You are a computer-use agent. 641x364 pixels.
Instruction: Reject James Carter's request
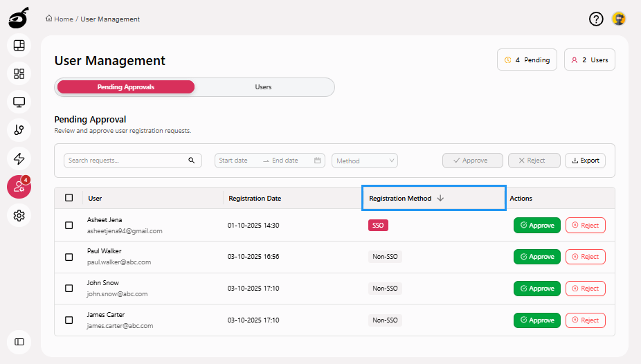[586, 320]
